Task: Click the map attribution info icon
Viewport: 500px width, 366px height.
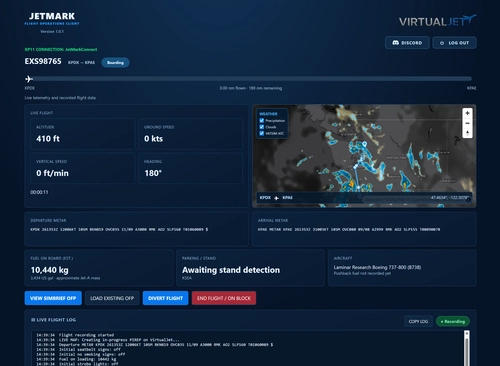Action: (468, 199)
